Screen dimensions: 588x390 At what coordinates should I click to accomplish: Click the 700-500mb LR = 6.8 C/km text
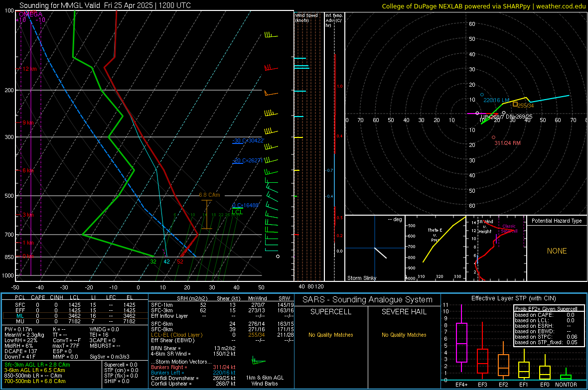(x=35, y=381)
